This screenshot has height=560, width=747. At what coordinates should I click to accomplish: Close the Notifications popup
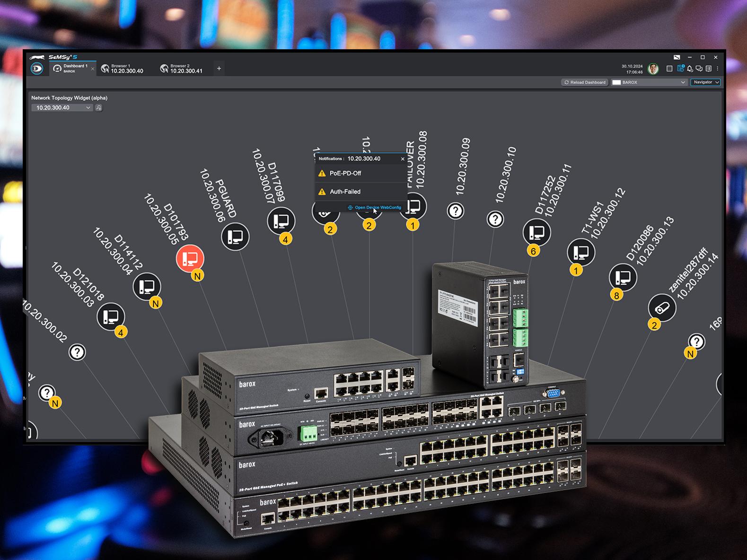[x=403, y=159]
